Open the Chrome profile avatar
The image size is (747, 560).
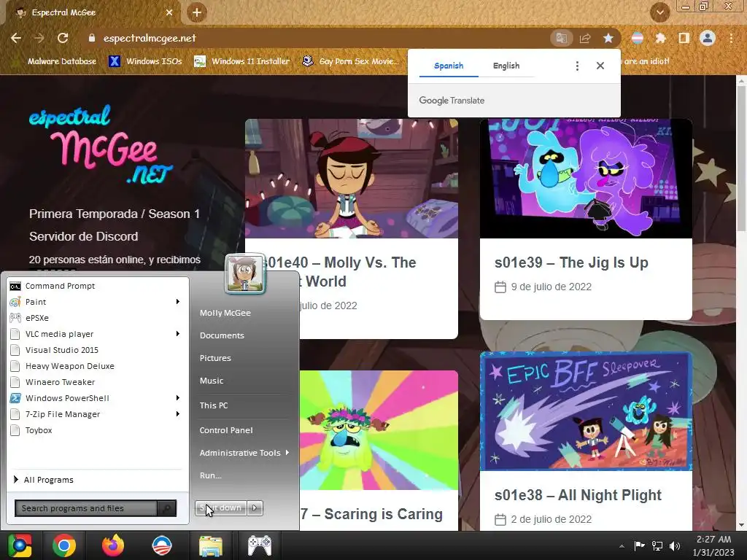pyautogui.click(x=708, y=38)
